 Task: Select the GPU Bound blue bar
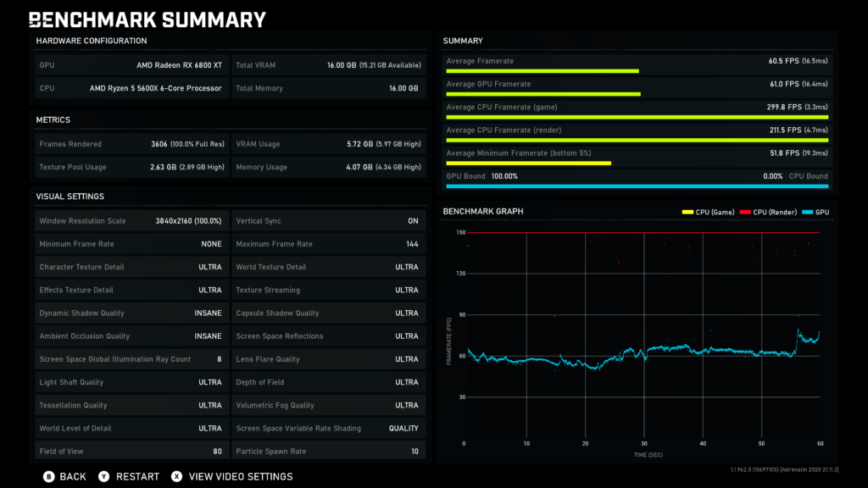[x=637, y=186]
